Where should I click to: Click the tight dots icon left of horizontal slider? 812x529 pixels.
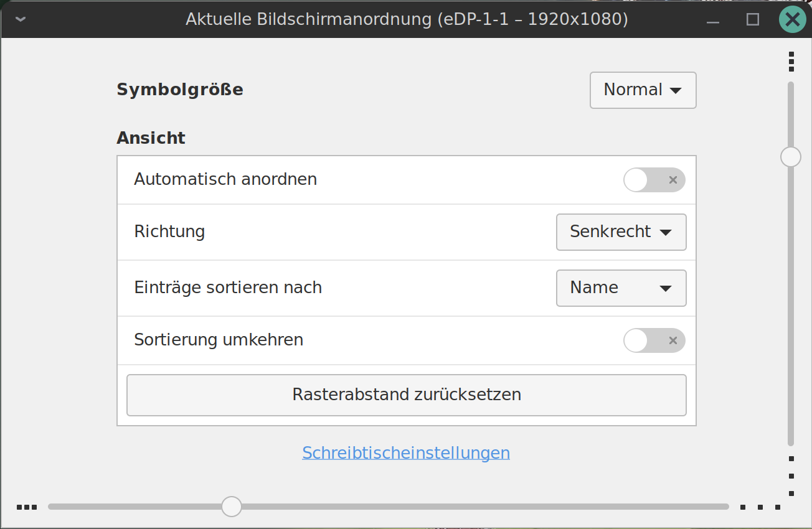pyautogui.click(x=27, y=507)
